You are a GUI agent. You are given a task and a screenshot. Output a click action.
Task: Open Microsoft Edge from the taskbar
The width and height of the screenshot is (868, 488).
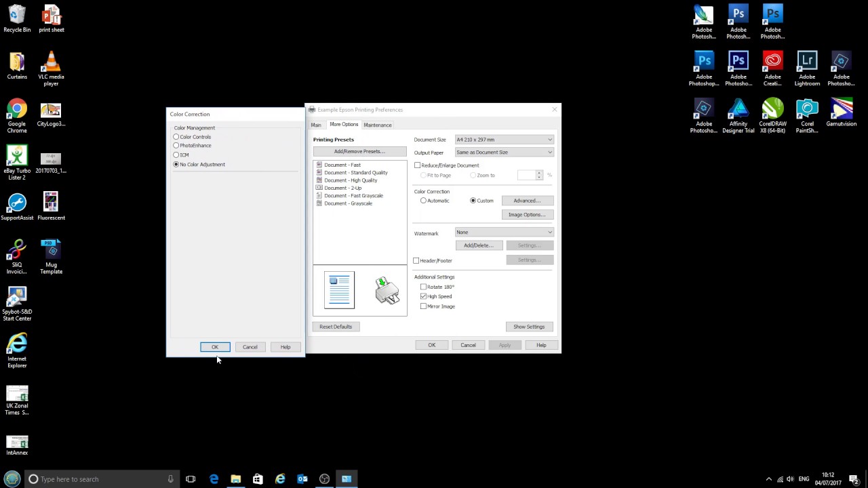click(x=214, y=479)
